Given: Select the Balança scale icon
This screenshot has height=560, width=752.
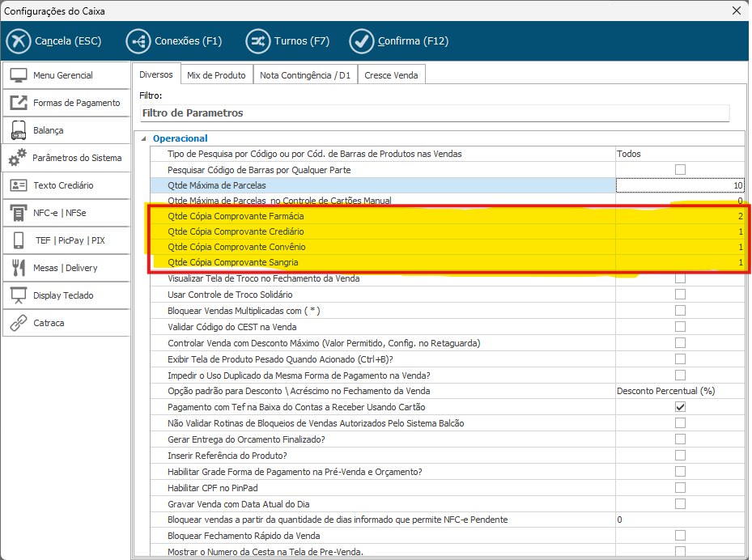Looking at the screenshot, I should (x=18, y=130).
